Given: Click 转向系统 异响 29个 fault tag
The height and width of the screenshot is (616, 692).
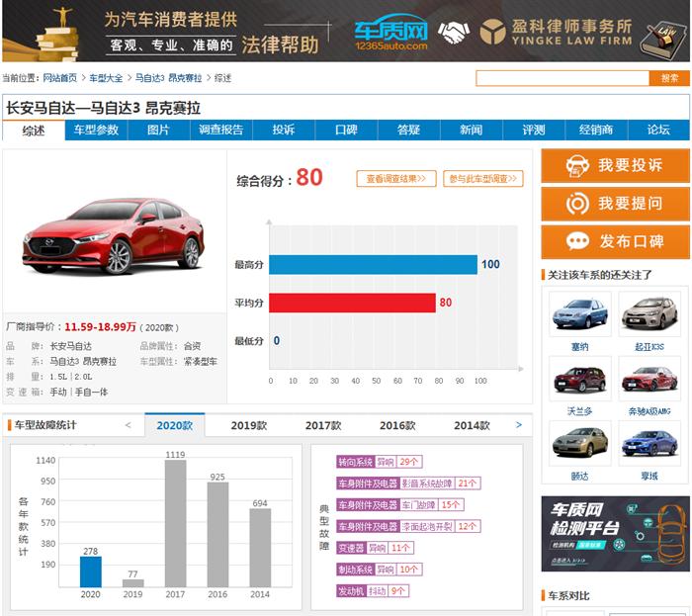Looking at the screenshot, I should (x=380, y=462).
